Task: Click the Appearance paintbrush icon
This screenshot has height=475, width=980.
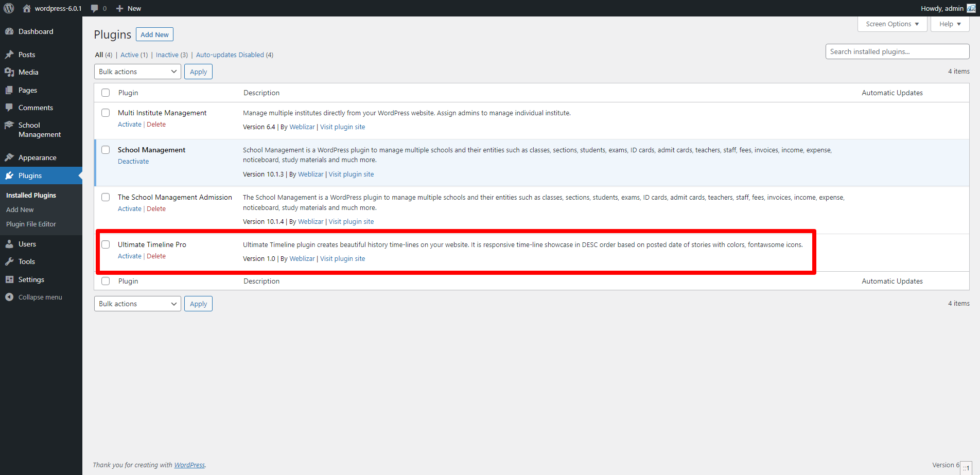Action: coord(9,157)
